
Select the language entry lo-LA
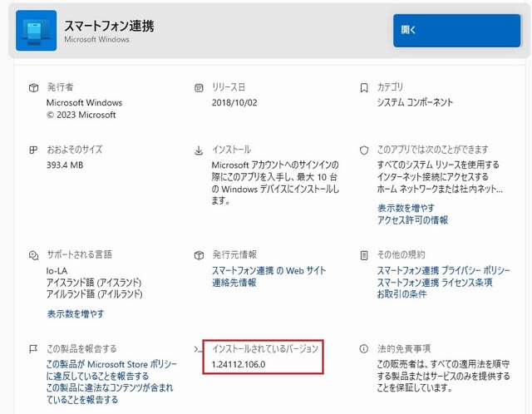click(57, 271)
